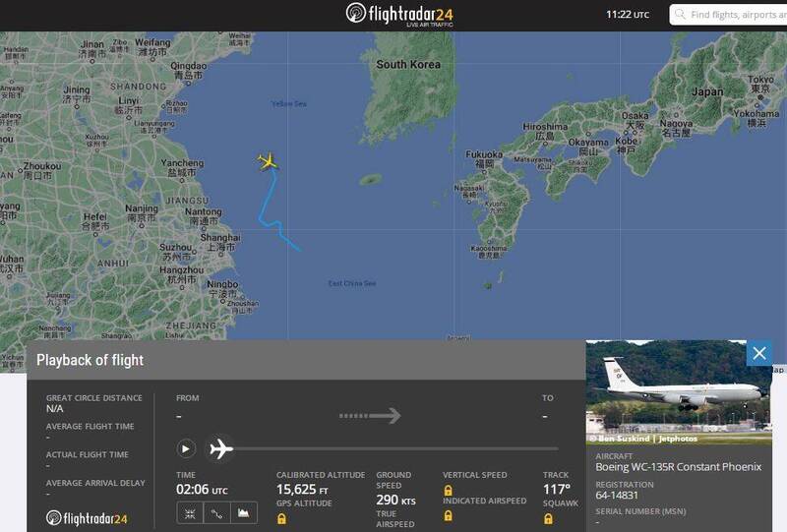Image resolution: width=787 pixels, height=532 pixels.
Task: Click the airplane-shaped playback slider handle
Action: (221, 448)
